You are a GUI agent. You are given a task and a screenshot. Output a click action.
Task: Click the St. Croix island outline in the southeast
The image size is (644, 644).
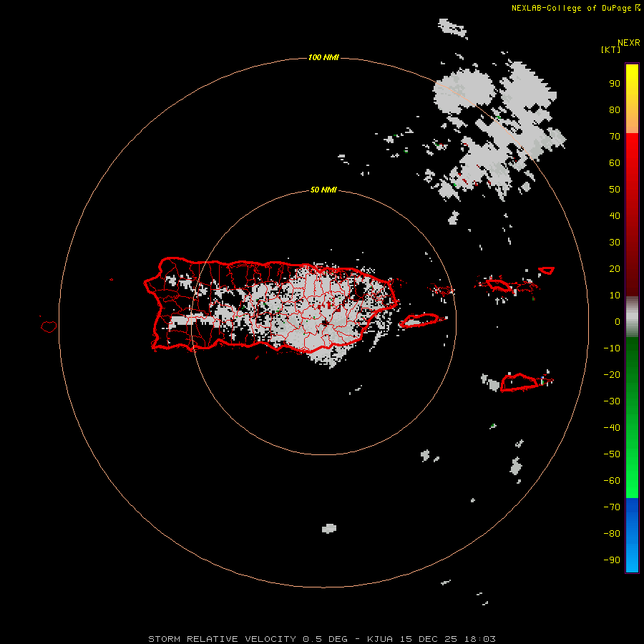pos(519,382)
